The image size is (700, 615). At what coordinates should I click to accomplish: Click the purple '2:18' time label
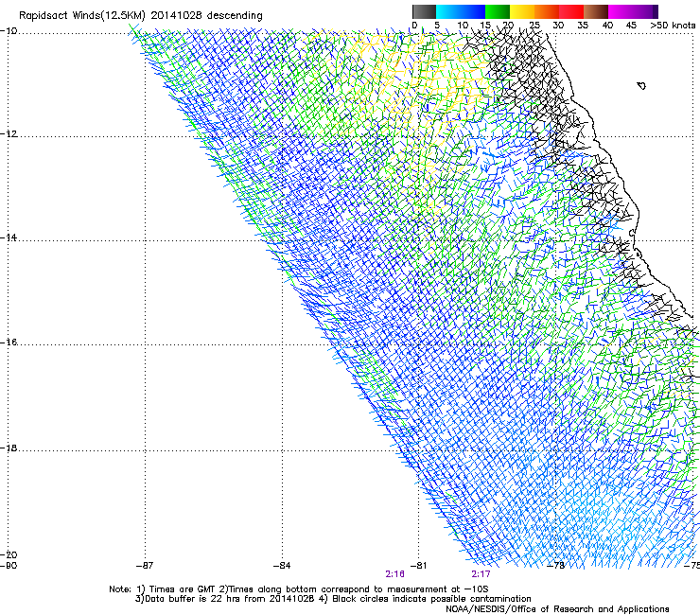(394, 574)
